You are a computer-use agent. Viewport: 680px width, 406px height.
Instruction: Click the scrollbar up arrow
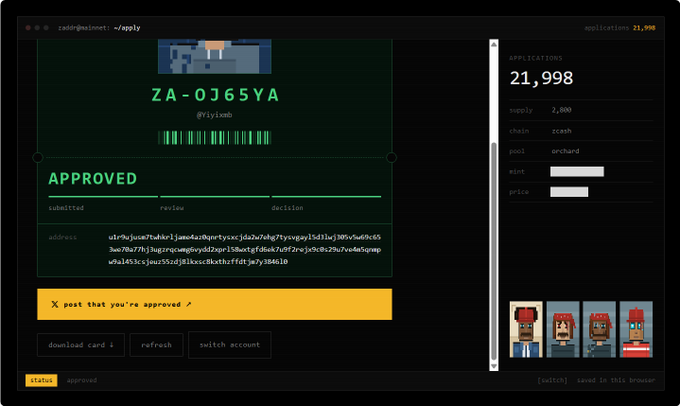tap(494, 44)
